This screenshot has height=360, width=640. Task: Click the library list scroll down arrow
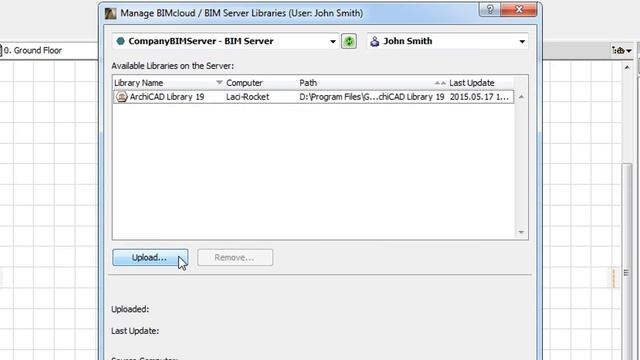[x=521, y=232]
